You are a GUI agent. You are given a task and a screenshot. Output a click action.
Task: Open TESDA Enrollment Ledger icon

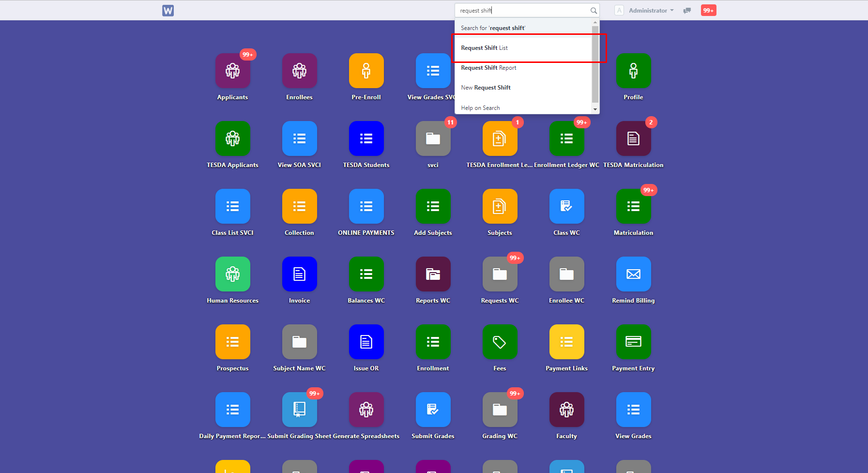(x=500, y=138)
